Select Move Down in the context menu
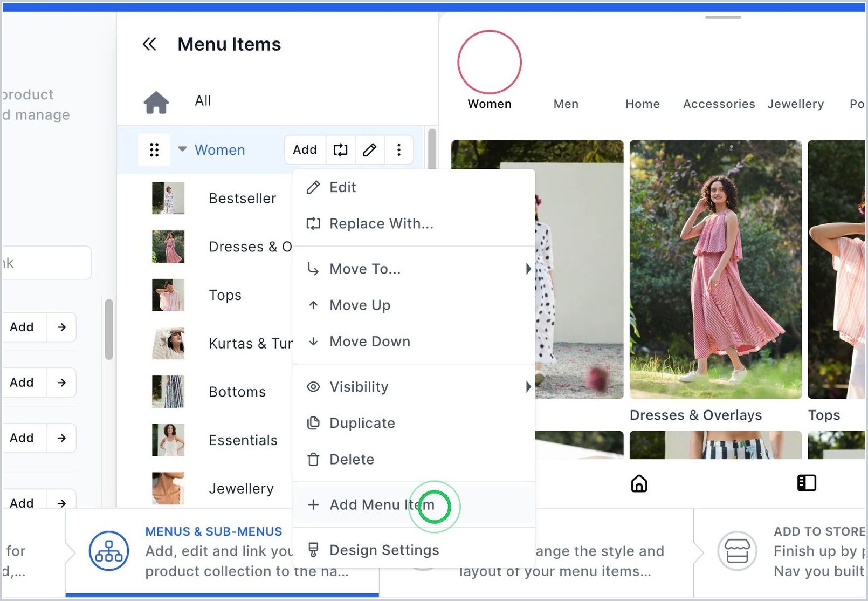The image size is (868, 601). pos(414,342)
